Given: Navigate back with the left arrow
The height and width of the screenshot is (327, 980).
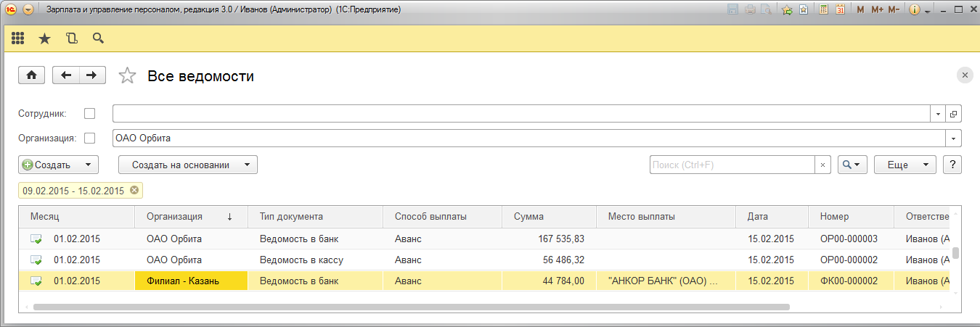Looking at the screenshot, I should [67, 75].
